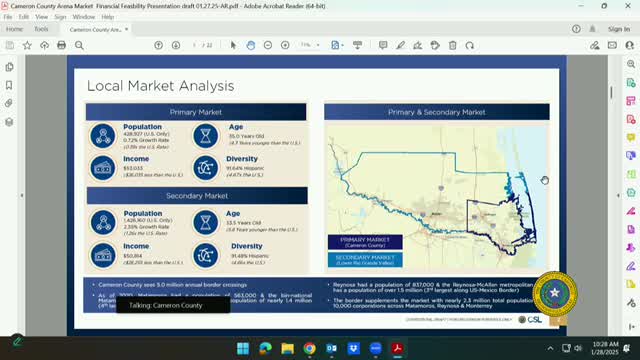Zoom out with the minus button
The width and height of the screenshot is (640, 360).
[268, 45]
